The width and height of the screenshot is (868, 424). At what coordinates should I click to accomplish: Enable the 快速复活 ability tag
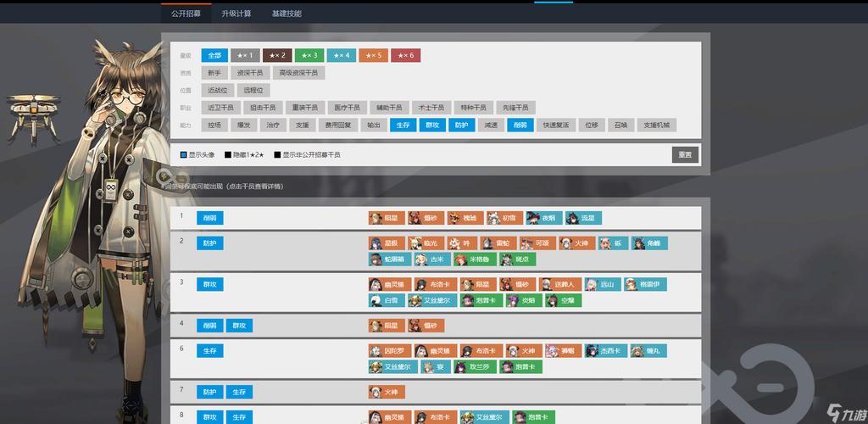[x=556, y=126]
